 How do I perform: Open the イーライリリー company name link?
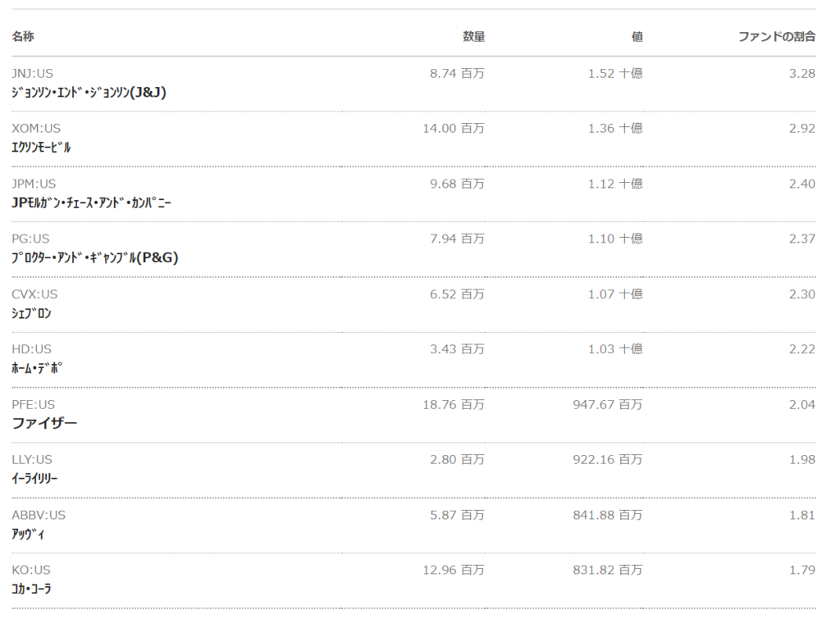(34, 479)
